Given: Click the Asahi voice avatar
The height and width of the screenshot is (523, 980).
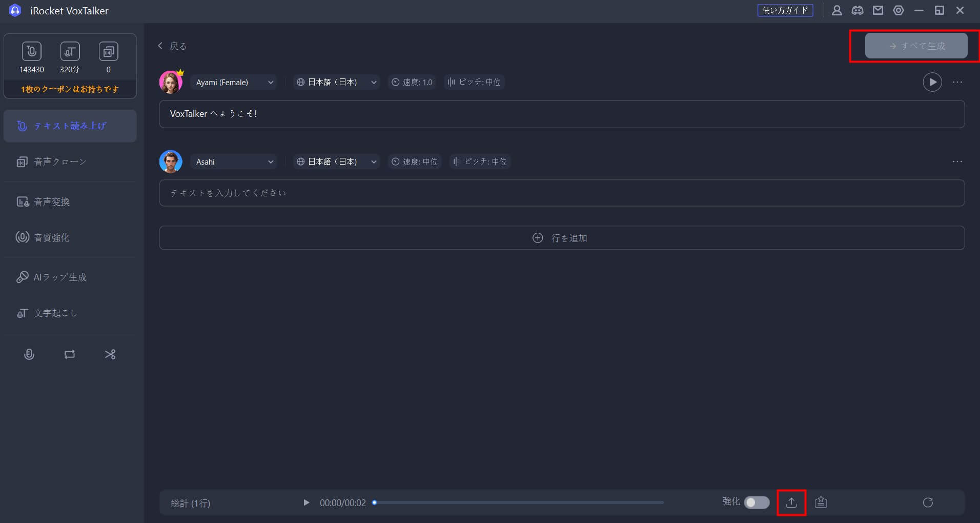Looking at the screenshot, I should [x=171, y=162].
